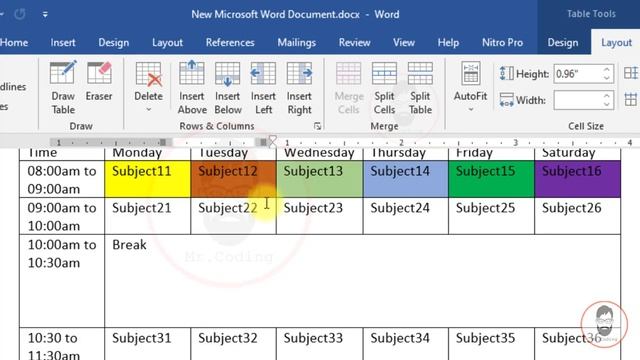Click dark green Subject15 cell
The image size is (640, 360).
(x=491, y=179)
